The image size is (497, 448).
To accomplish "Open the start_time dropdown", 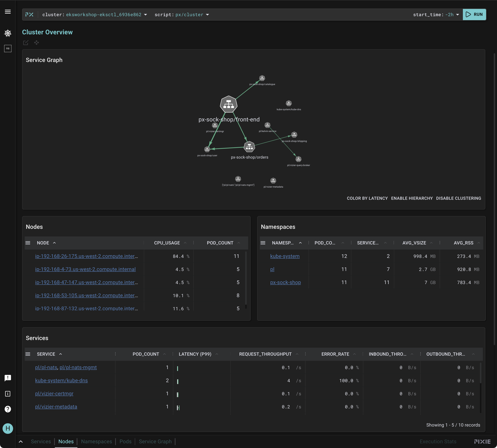I will click(x=436, y=15).
